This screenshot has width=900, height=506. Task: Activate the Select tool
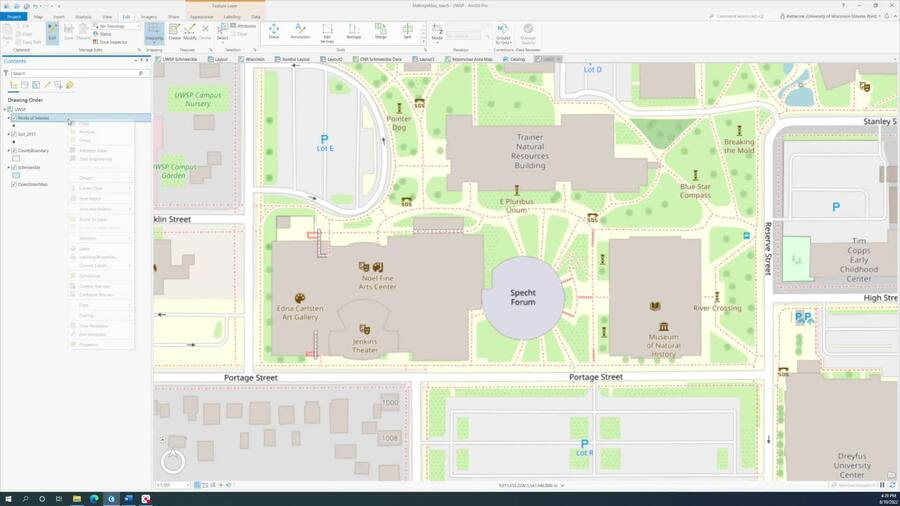pyautogui.click(x=222, y=33)
